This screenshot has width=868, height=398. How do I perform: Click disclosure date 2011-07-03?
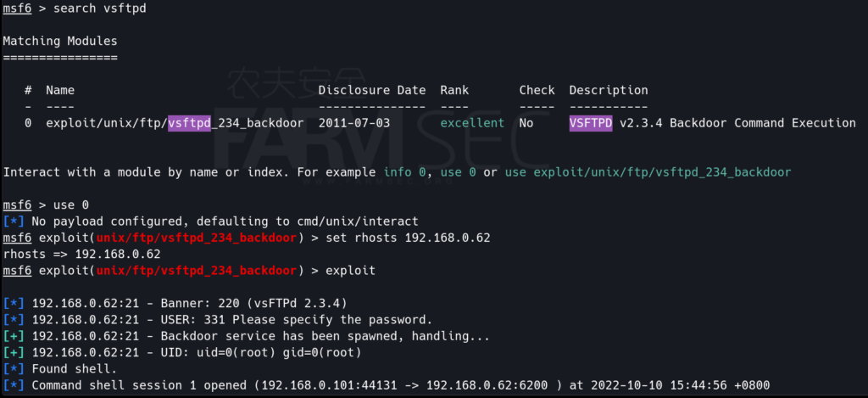pyautogui.click(x=354, y=123)
